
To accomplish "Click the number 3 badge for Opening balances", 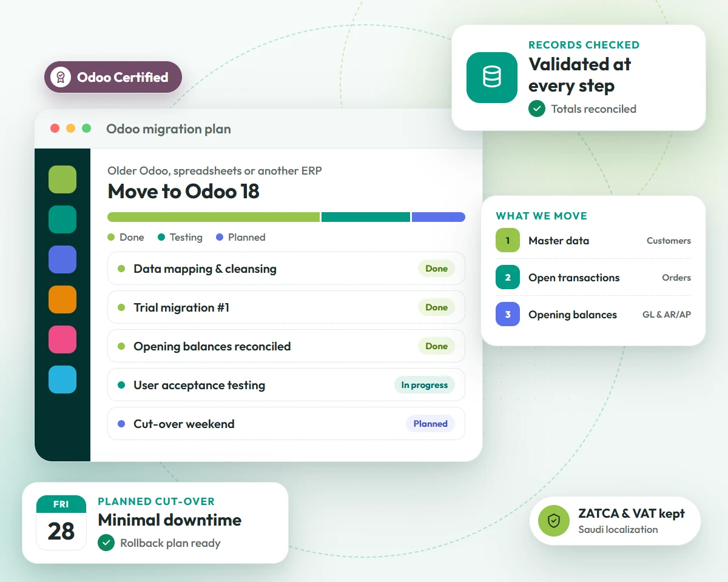I will [508, 314].
